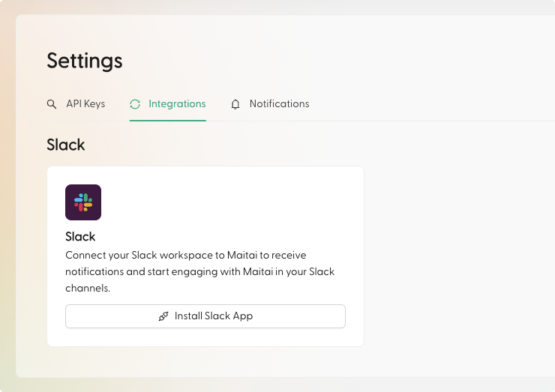555x392 pixels.
Task: Open the API Keys tab
Action: (76, 104)
